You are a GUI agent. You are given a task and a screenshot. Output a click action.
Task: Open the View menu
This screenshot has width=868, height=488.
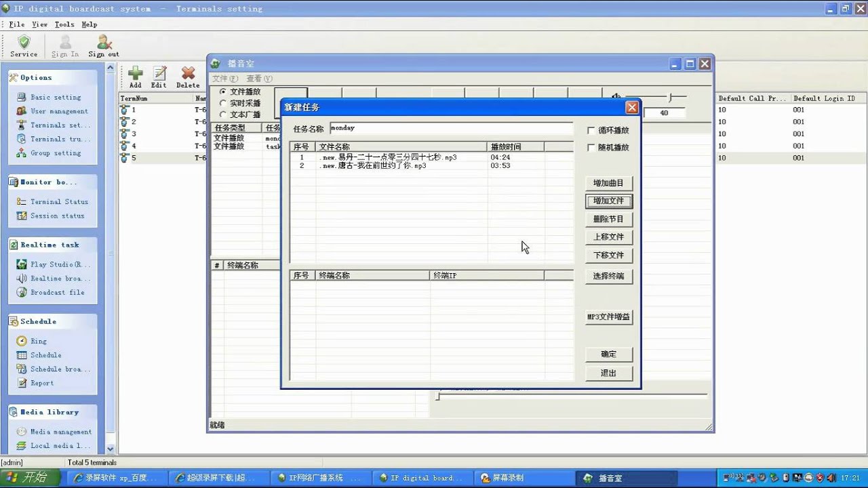(40, 24)
